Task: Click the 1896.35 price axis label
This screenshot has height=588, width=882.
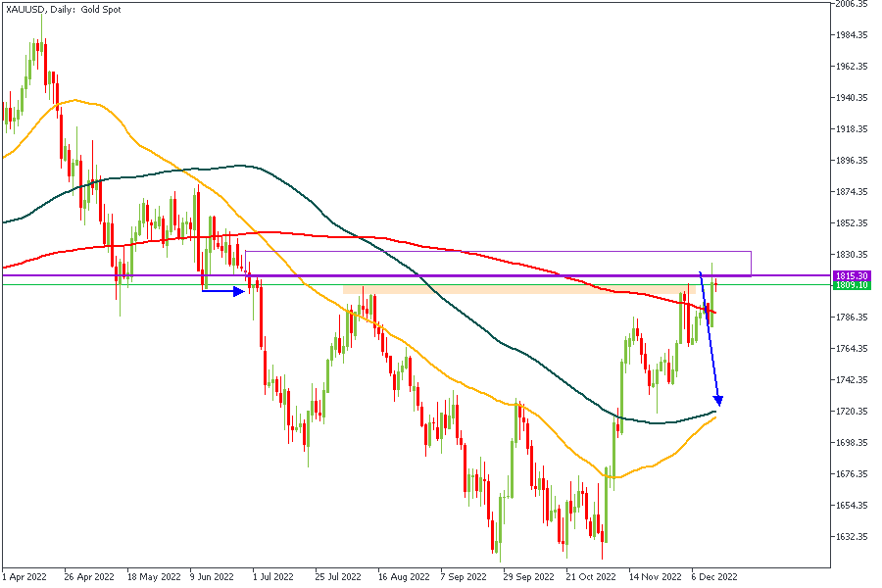Action: tap(850, 161)
